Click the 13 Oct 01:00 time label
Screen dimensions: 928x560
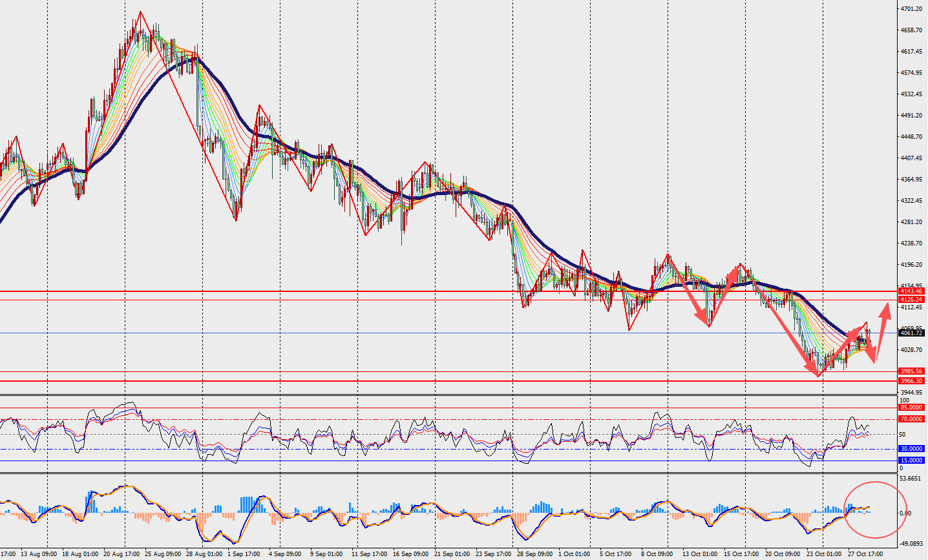click(x=701, y=554)
